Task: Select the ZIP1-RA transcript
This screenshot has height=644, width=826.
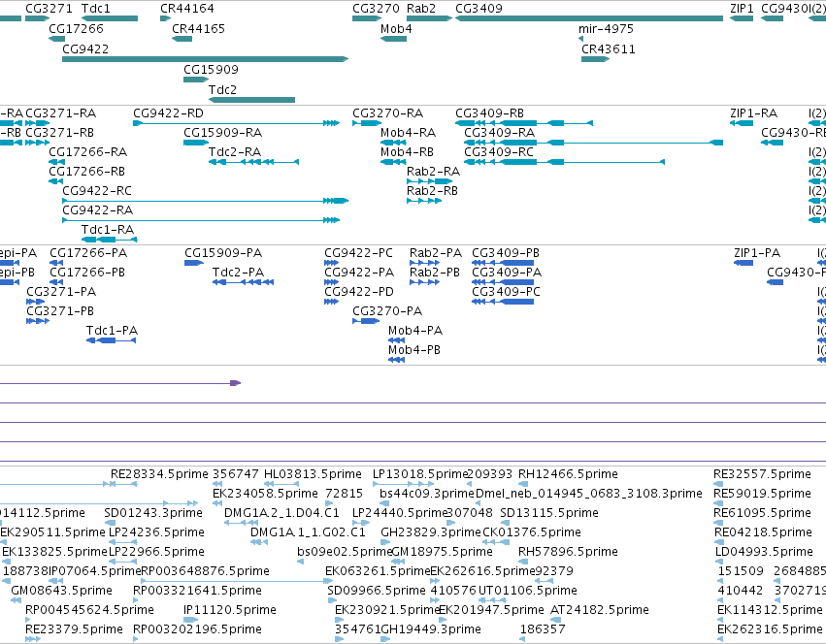Action: click(742, 123)
